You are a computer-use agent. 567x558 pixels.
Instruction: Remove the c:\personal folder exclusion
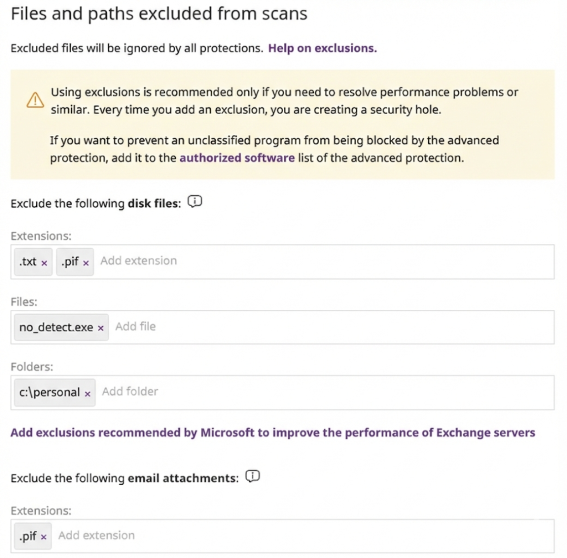point(88,394)
